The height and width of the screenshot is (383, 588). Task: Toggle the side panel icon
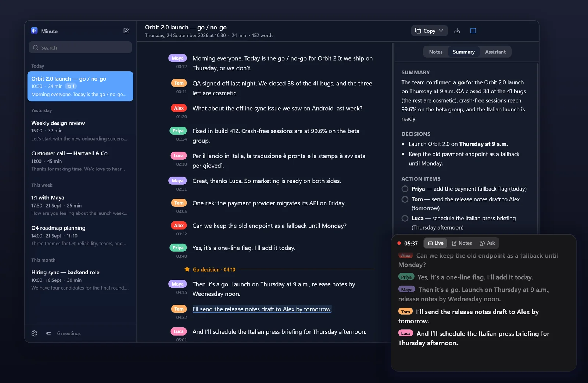pos(473,31)
